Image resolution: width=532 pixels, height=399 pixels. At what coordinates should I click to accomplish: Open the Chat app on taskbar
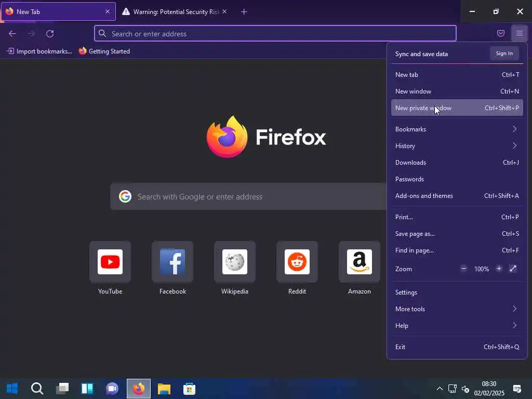point(112,389)
